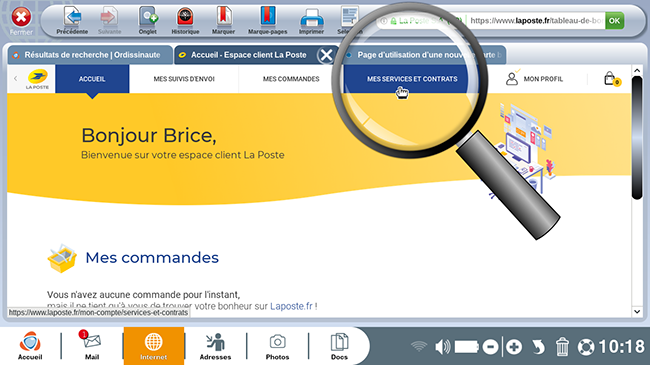The image size is (650, 365).
Task: Open Photos in the bottom bar
Action: pos(277,346)
